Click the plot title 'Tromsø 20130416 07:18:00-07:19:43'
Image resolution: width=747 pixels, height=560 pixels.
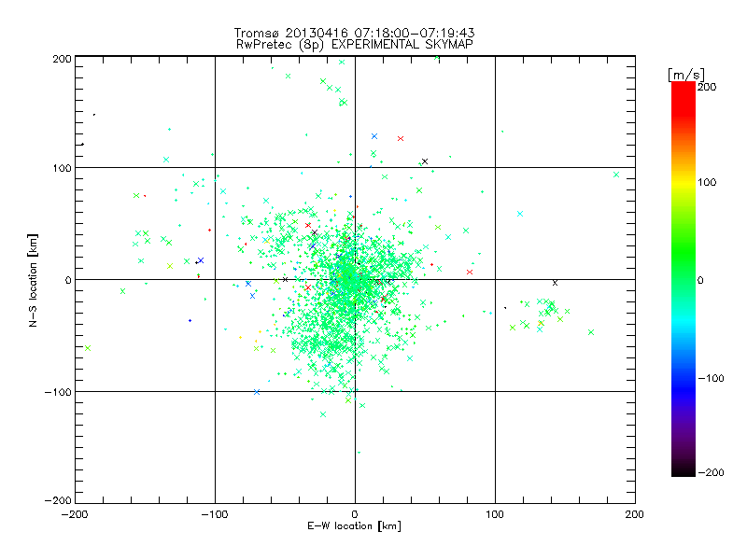(x=354, y=33)
